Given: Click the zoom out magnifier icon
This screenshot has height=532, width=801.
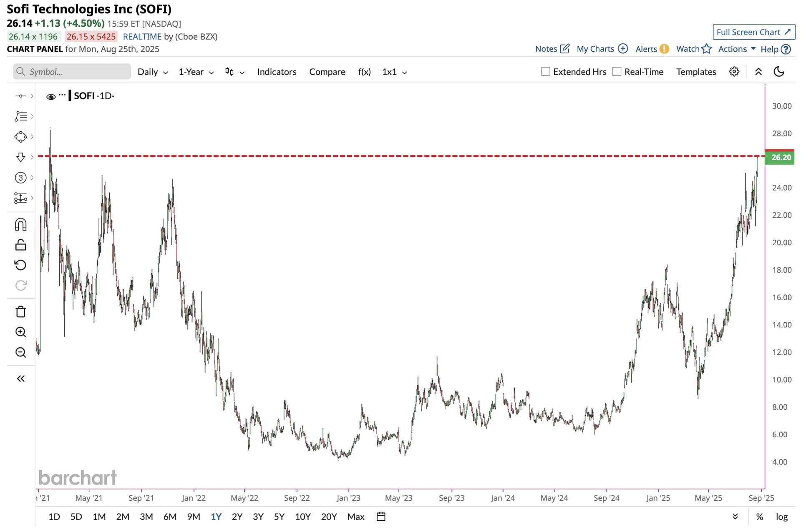Looking at the screenshot, I should (20, 352).
